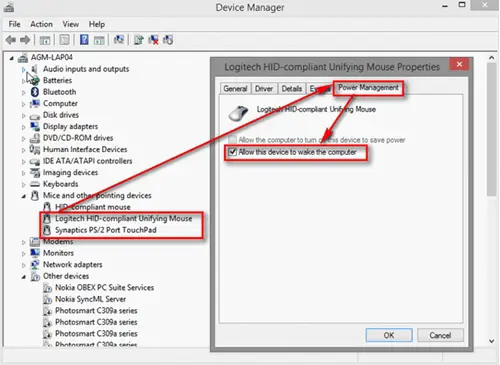500x365 pixels.
Task: Switch to the Details tab
Action: [292, 88]
